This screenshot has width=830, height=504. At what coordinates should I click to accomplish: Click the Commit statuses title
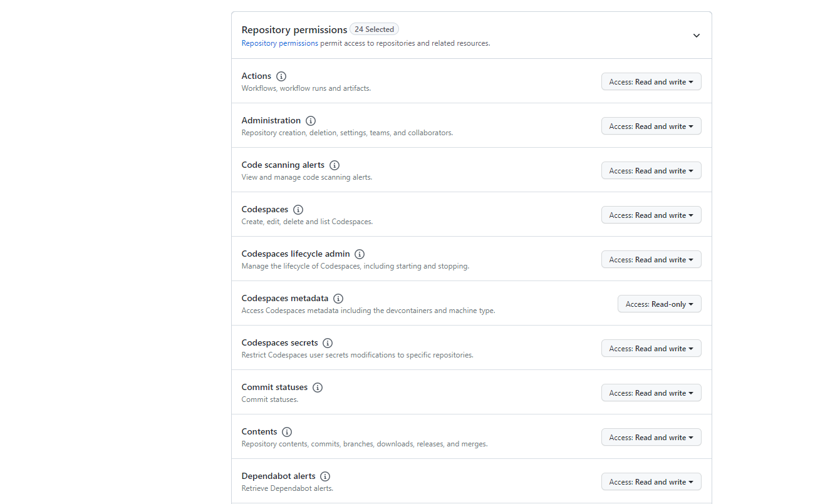274,387
